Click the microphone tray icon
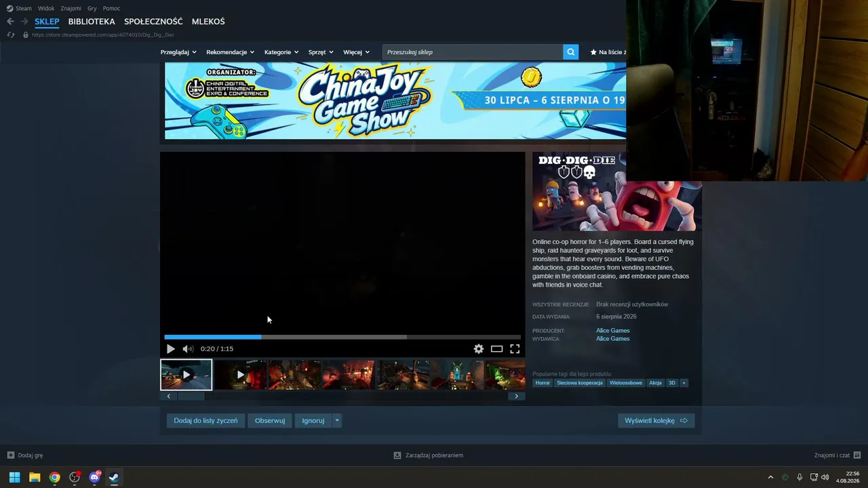868x488 pixels. pos(800,477)
